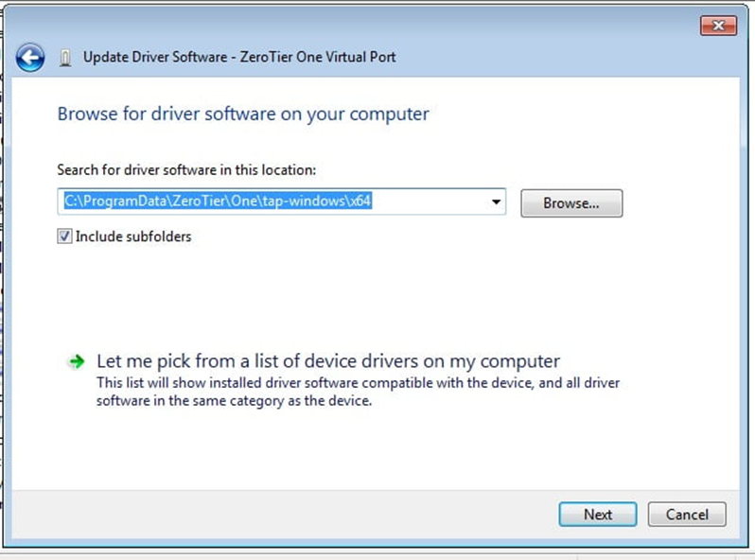Viewport: 755px width, 560px height.
Task: Close the Update Driver Software dialog
Action: coord(718,26)
